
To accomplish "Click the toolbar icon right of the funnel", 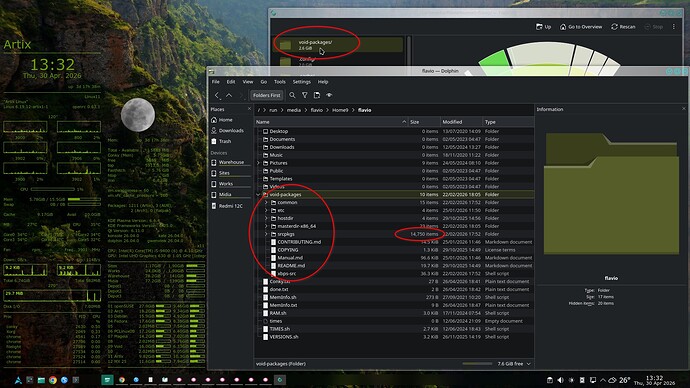I will tap(317, 95).
